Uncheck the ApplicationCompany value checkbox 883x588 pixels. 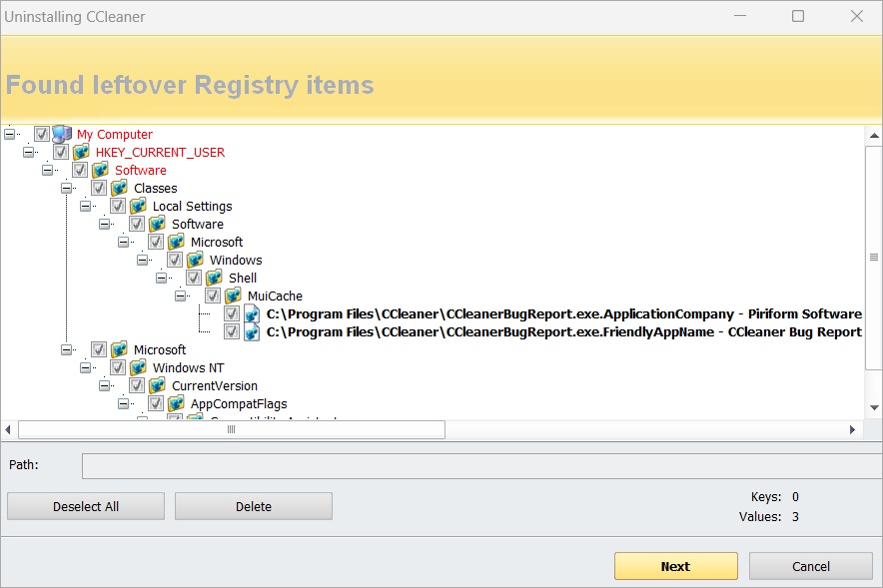(x=232, y=314)
